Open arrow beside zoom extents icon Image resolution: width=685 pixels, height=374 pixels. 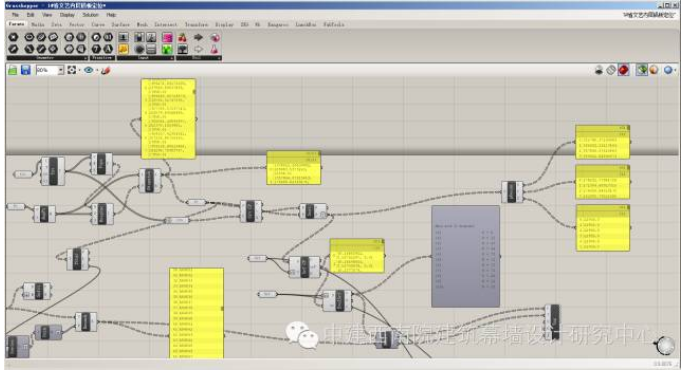pyautogui.click(x=79, y=70)
